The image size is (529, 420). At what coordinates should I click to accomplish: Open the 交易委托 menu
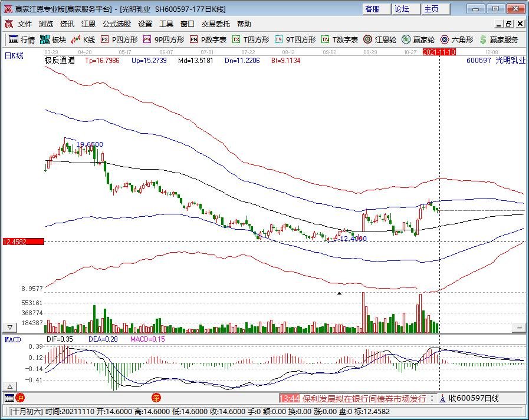[216, 24]
